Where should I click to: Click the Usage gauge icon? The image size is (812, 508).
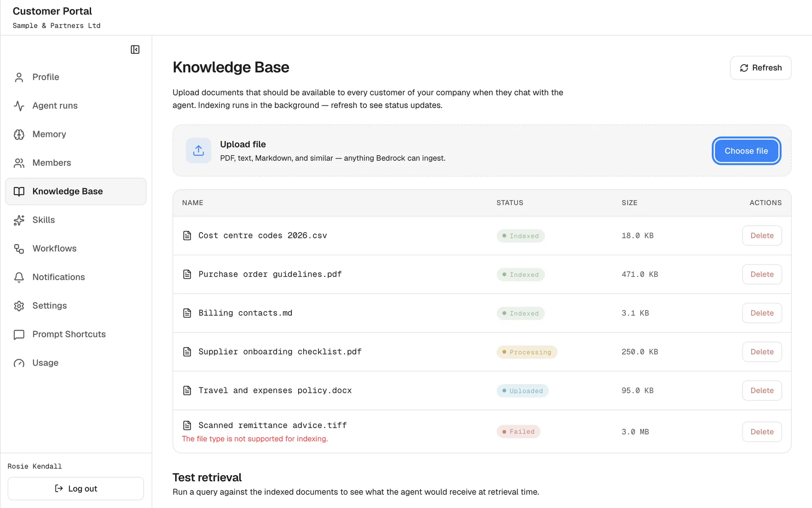click(19, 363)
